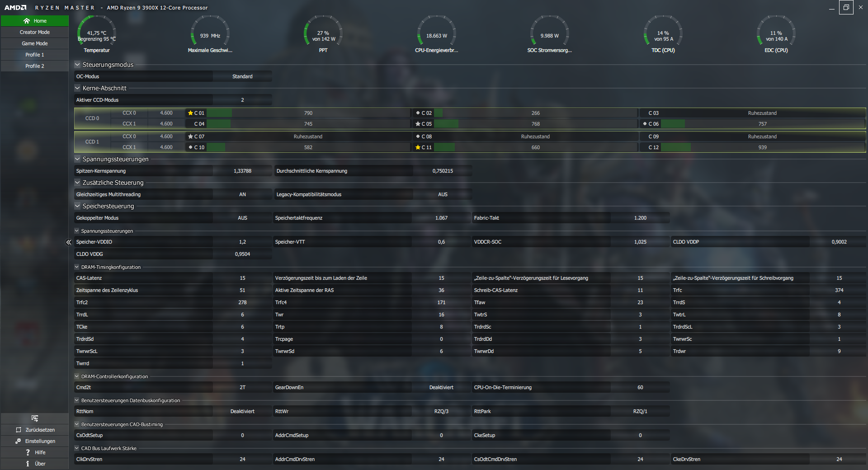Collapse the Kerne-Abschnitt section
The width and height of the screenshot is (868, 470).
point(77,88)
